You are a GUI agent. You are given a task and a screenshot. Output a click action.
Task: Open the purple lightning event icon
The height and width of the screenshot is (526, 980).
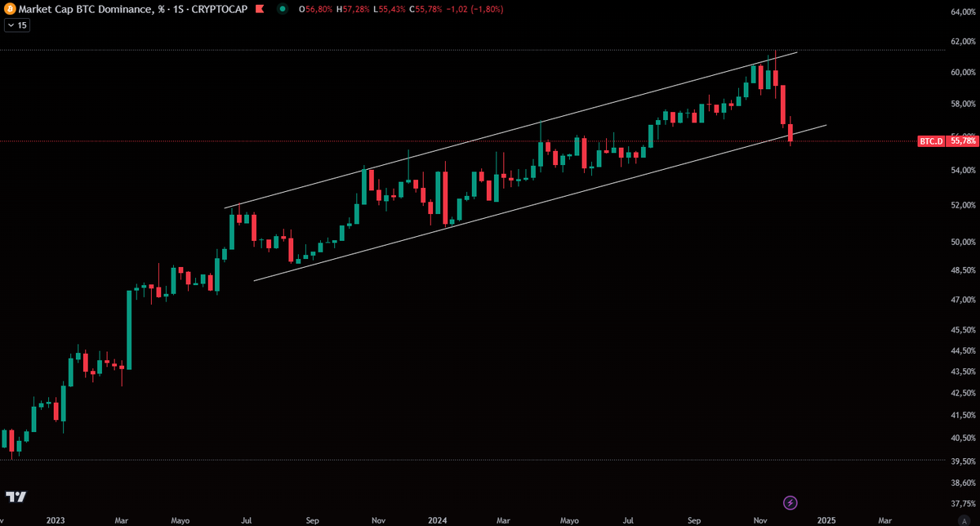coord(790,502)
